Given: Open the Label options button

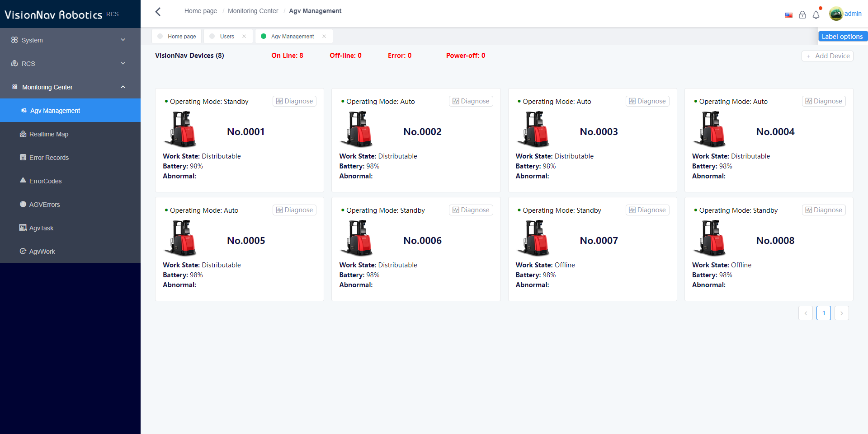Looking at the screenshot, I should [842, 37].
